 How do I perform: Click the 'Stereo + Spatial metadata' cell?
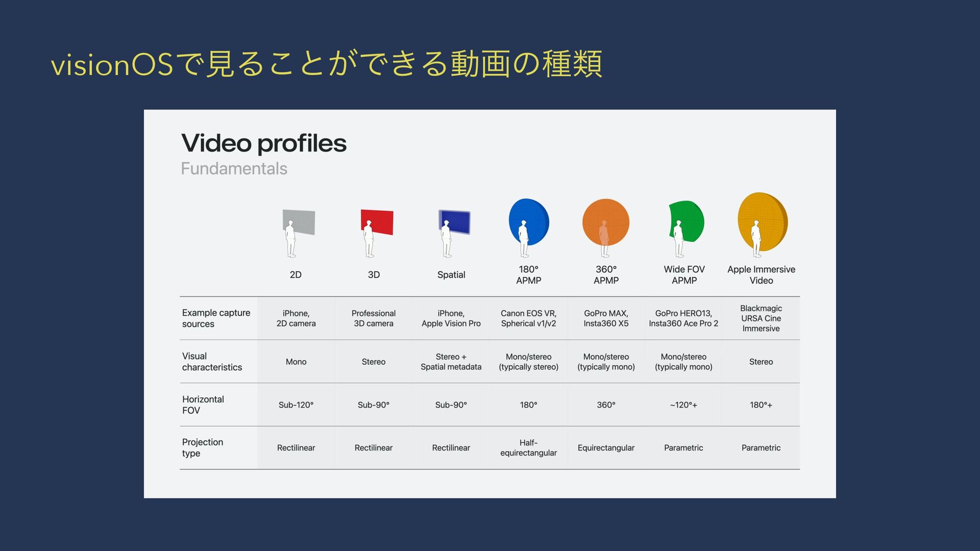pyautogui.click(x=451, y=362)
